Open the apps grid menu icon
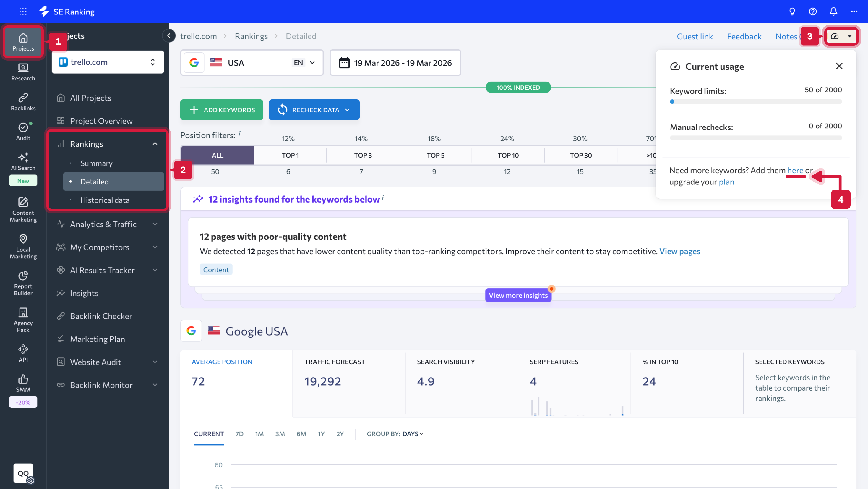 pyautogui.click(x=22, y=12)
